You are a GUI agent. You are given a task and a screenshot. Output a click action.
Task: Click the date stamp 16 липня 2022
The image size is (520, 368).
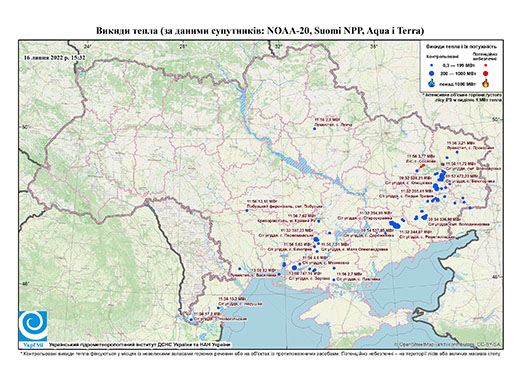pyautogui.click(x=54, y=57)
